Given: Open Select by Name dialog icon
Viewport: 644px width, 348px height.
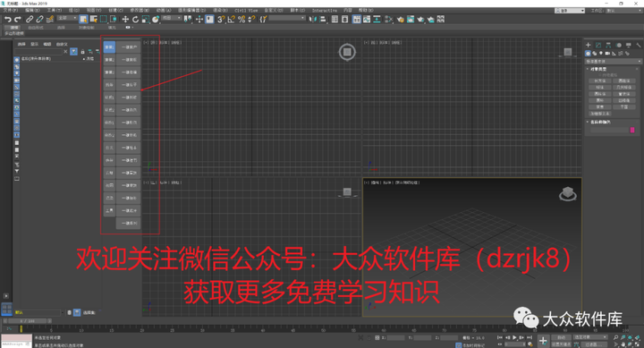Looking at the screenshot, I should pyautogui.click(x=94, y=19).
